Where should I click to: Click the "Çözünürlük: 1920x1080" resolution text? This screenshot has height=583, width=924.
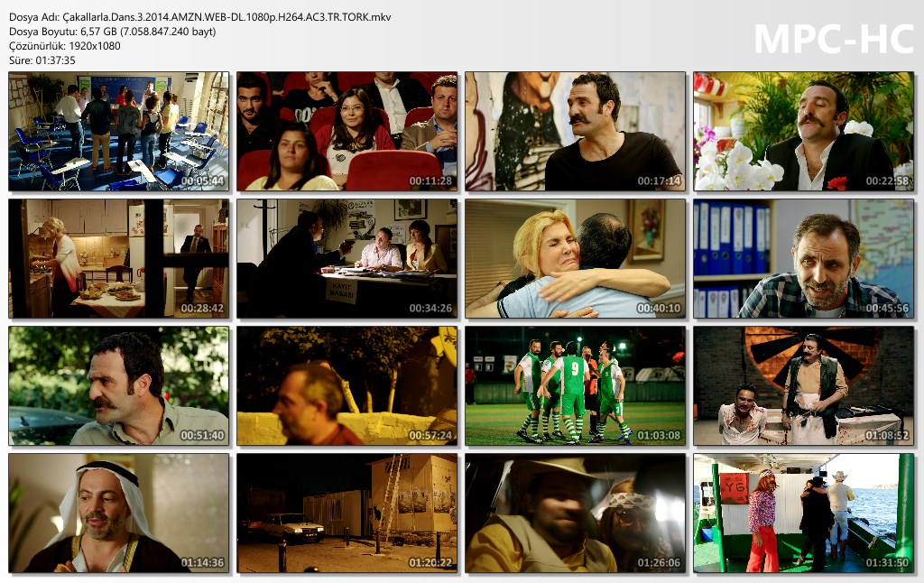(x=65, y=46)
